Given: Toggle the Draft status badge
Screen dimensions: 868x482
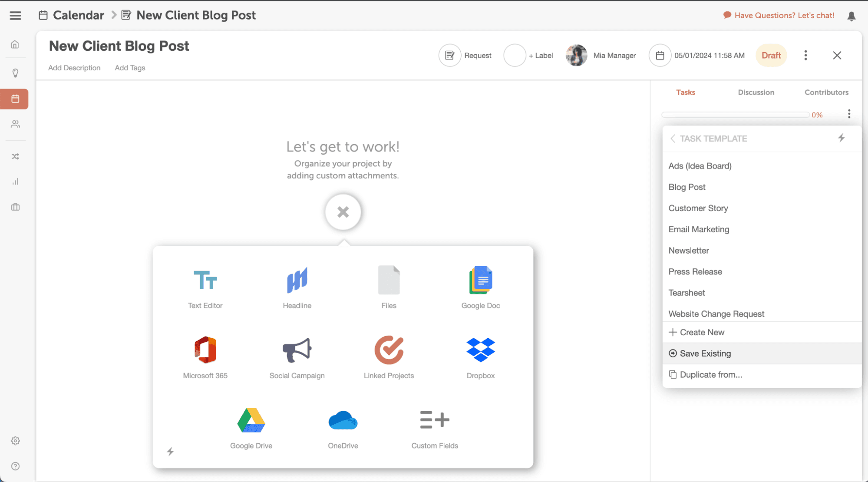Looking at the screenshot, I should (x=771, y=56).
